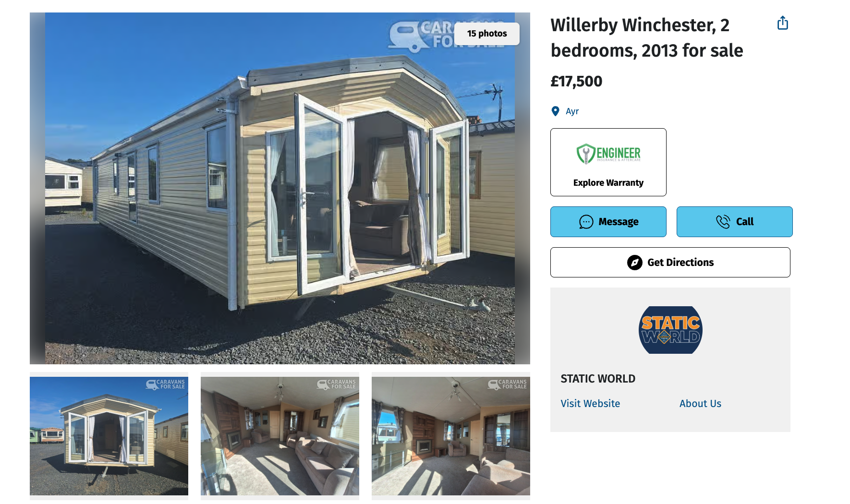Click the Ayr location link
Image resolution: width=850 pixels, height=504 pixels.
[572, 111]
